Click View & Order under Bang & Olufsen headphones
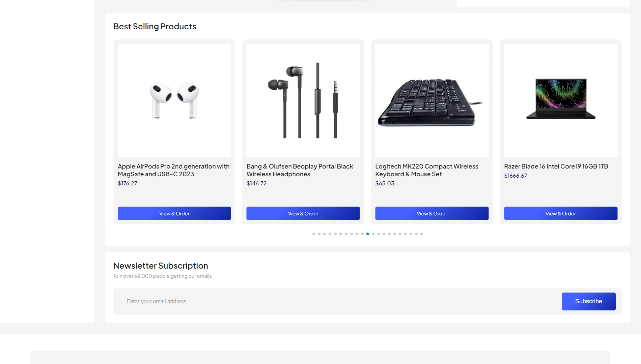 [303, 213]
